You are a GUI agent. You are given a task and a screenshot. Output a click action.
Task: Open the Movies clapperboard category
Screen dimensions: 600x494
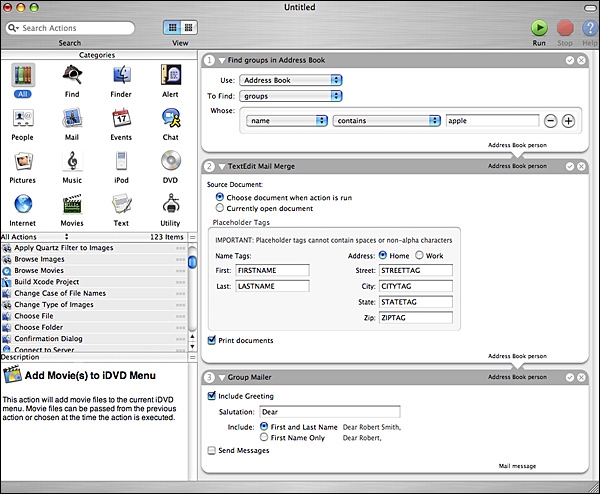pos(72,204)
